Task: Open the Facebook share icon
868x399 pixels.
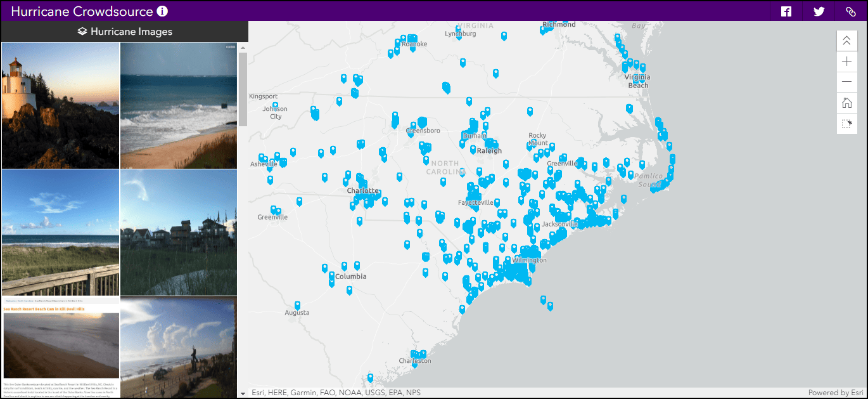Action: tap(785, 11)
